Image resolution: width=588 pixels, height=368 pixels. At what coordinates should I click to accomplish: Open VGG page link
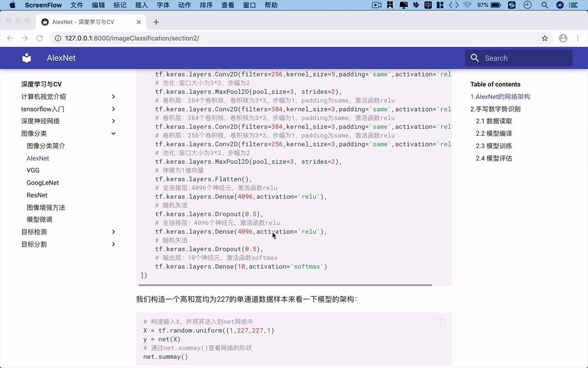point(33,170)
